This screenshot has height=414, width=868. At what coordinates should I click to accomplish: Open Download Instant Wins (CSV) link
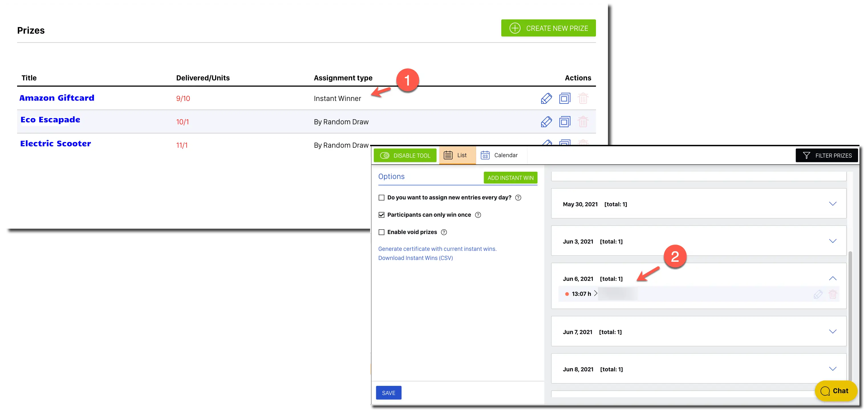[415, 258]
